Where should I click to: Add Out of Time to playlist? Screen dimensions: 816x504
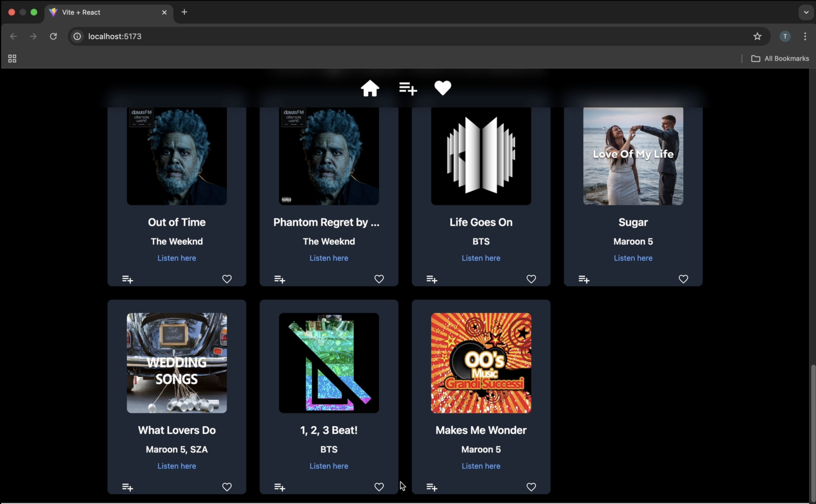coord(127,279)
